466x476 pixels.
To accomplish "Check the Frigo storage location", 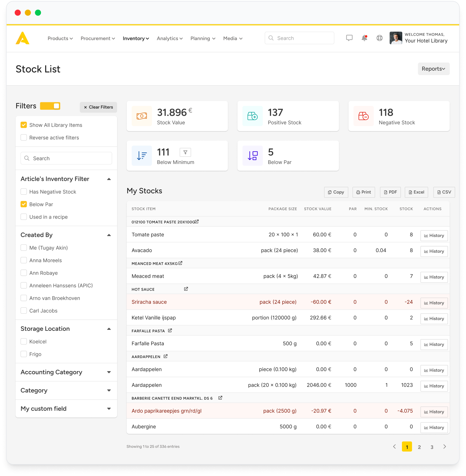I will 24,354.
